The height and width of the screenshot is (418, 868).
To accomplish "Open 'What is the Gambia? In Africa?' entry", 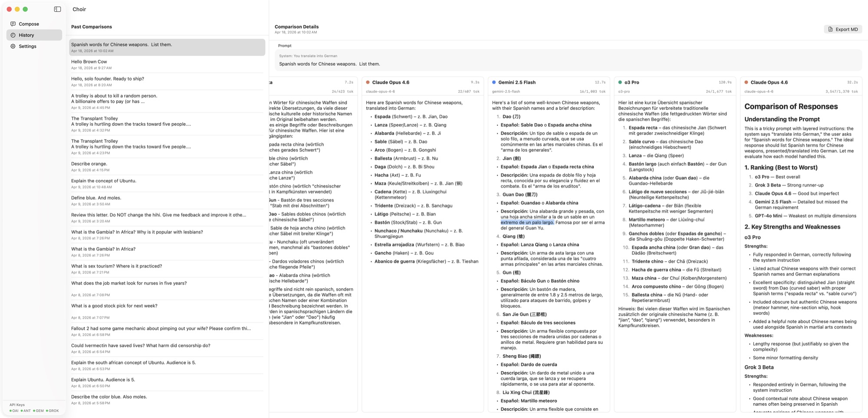I will click(x=167, y=251).
